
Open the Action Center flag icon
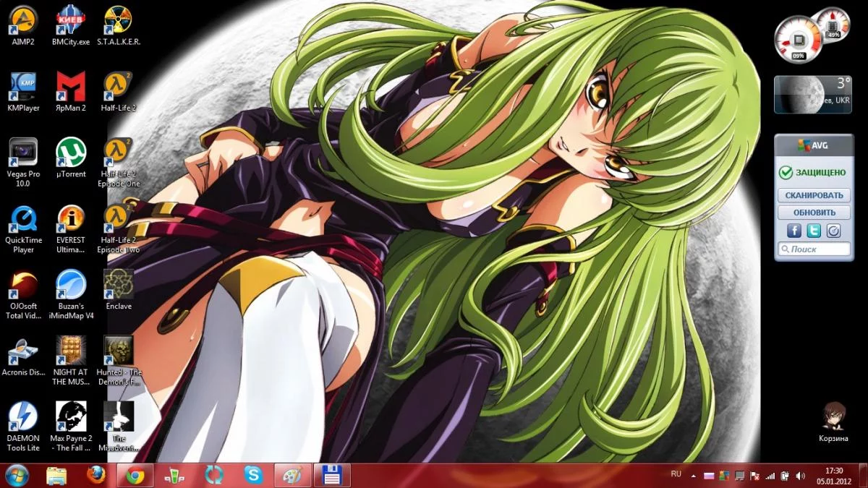(754, 476)
